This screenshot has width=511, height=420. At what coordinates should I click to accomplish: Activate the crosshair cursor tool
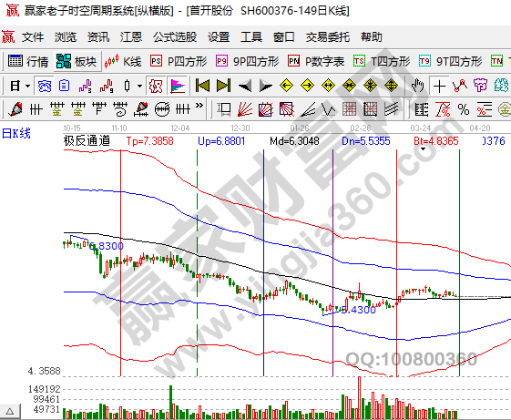point(439,86)
